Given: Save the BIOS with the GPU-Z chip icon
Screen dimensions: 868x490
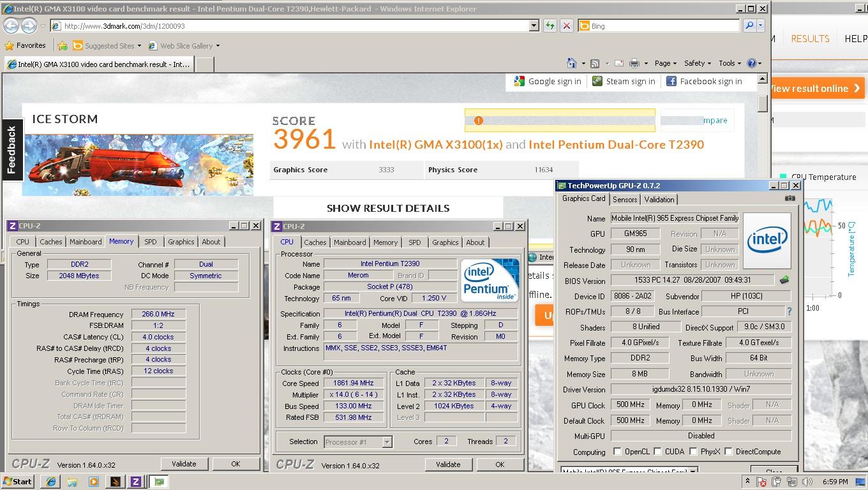Looking at the screenshot, I should click(x=784, y=280).
